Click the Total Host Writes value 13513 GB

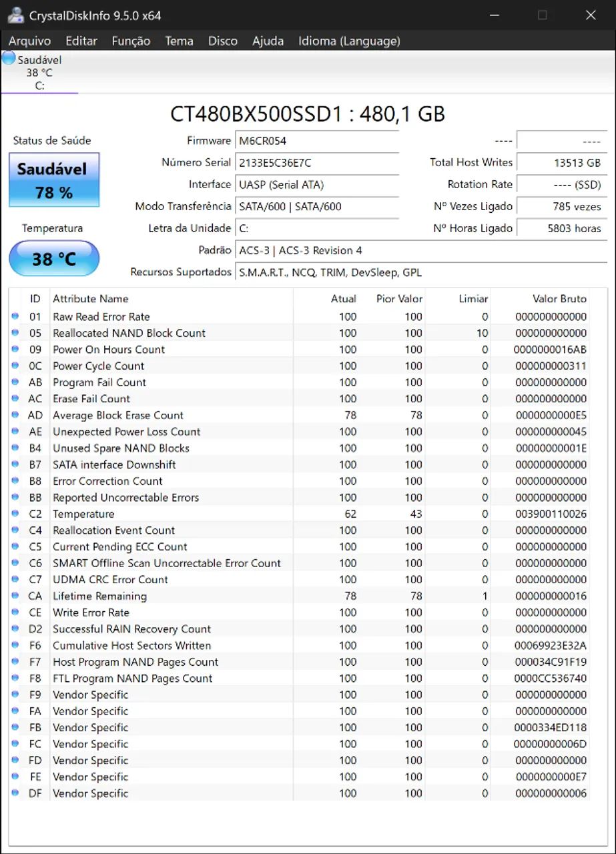tap(562, 163)
